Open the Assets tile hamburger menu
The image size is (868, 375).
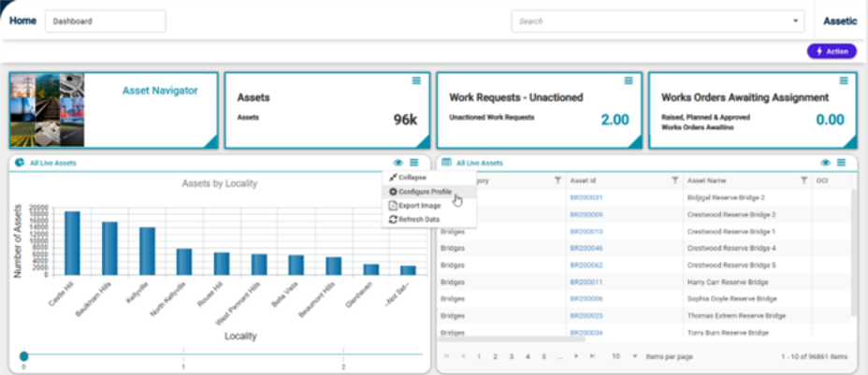point(416,81)
